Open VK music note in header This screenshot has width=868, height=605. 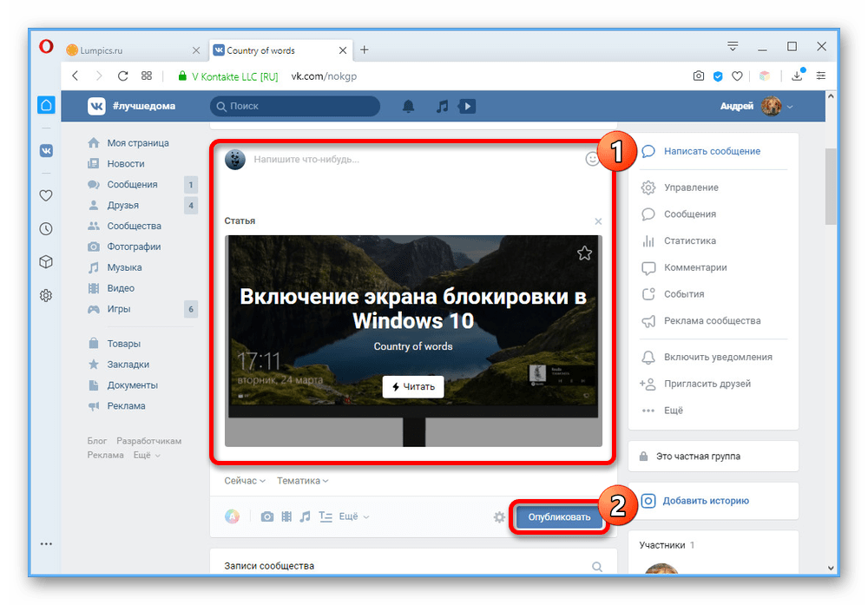pos(442,106)
